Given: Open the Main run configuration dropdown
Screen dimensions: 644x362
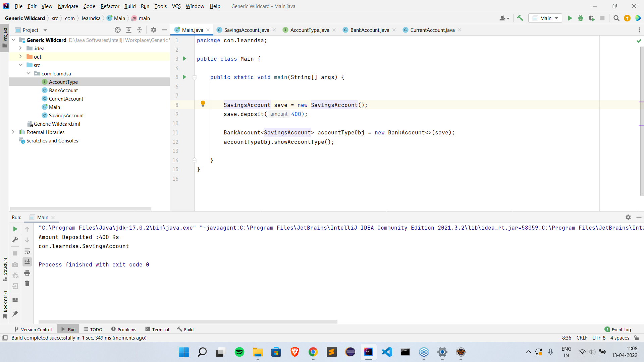Looking at the screenshot, I should pos(545,18).
